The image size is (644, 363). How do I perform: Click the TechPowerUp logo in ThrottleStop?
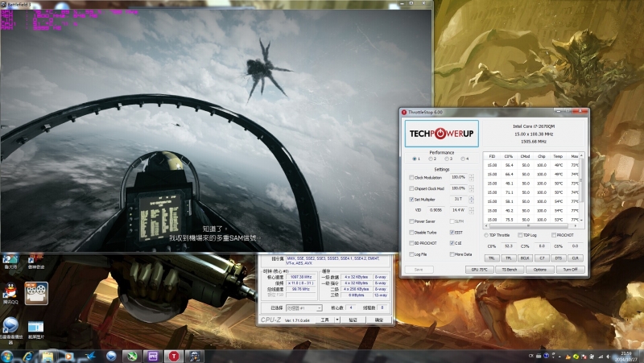[441, 134]
